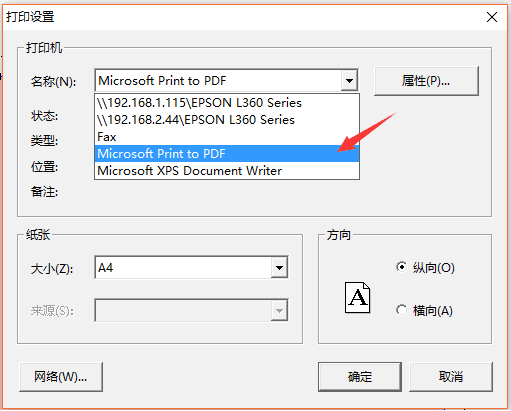Choose Microsoft XPS Document Writer

point(227,171)
